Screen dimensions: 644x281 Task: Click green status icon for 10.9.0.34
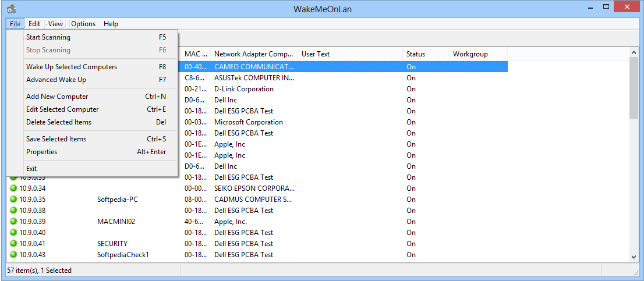[x=13, y=188]
